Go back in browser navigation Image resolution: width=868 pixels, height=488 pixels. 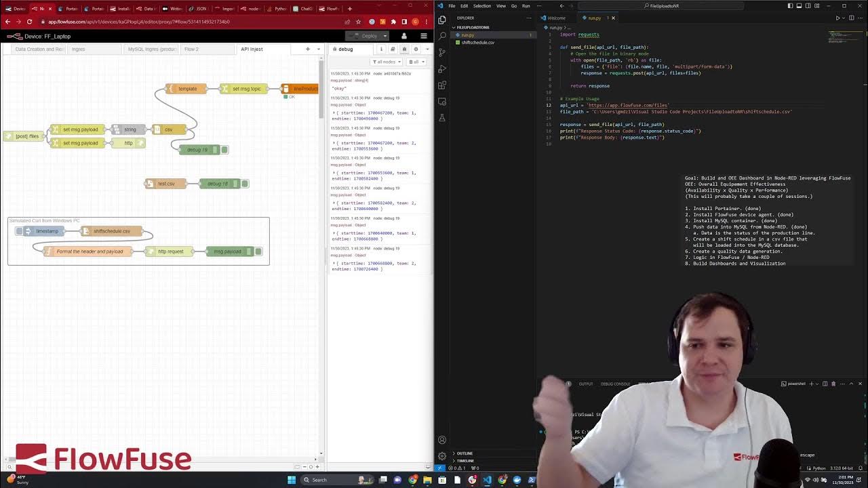[7, 22]
